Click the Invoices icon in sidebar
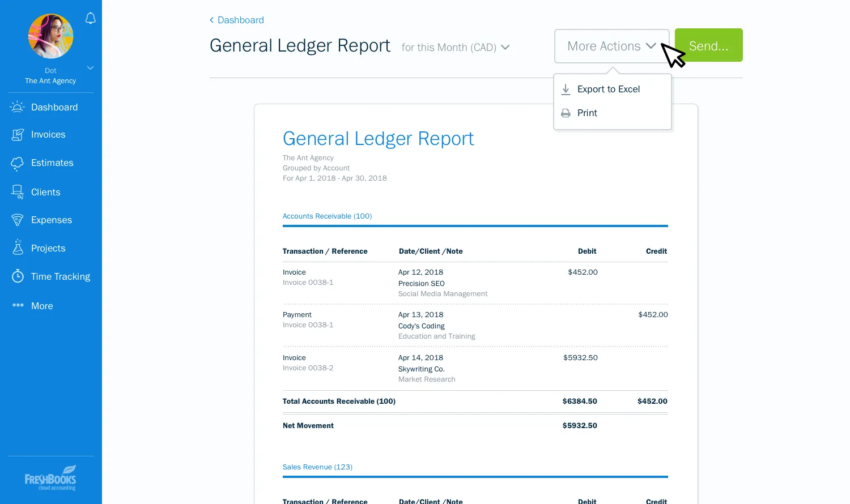This screenshot has height=504, width=850. pos(18,135)
